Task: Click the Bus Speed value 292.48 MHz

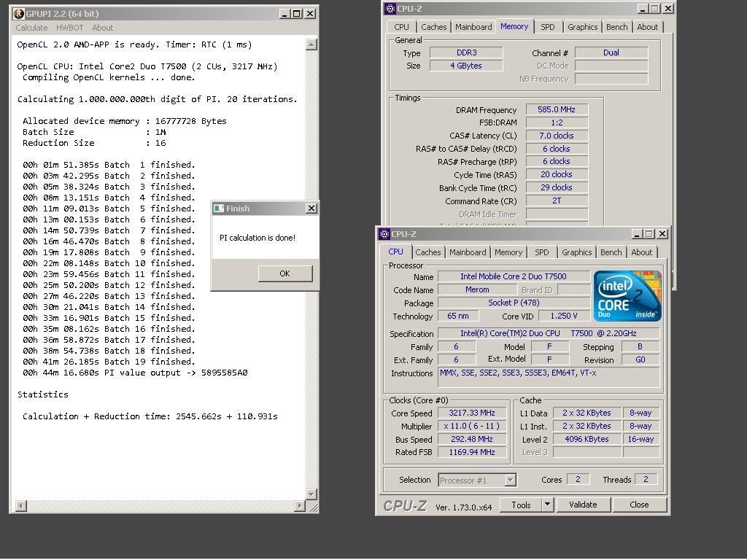Action: click(x=472, y=439)
